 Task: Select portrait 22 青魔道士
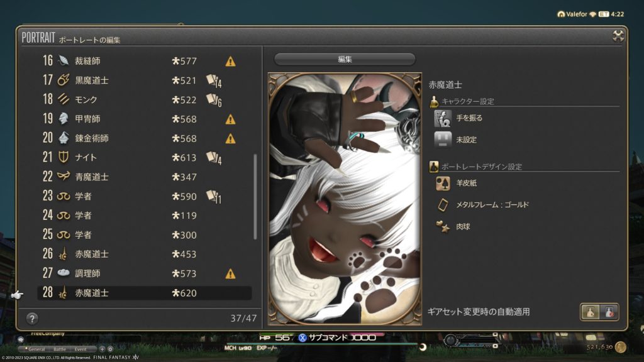coord(145,177)
